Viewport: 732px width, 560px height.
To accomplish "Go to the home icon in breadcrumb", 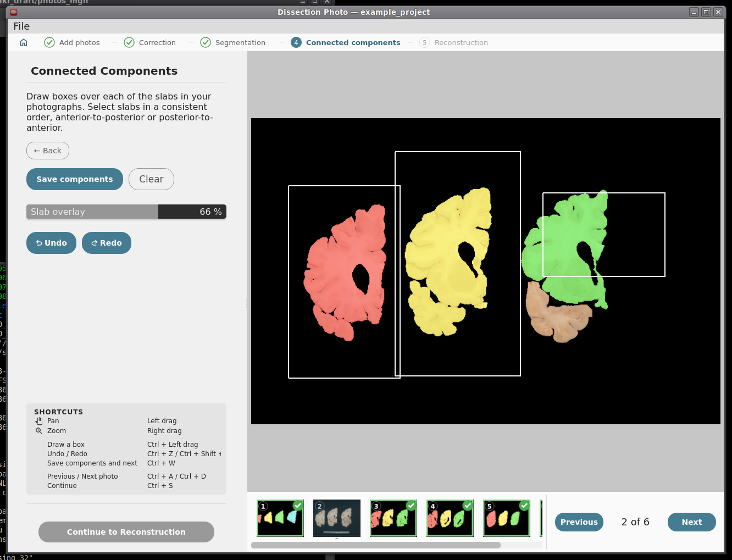I will (24, 42).
